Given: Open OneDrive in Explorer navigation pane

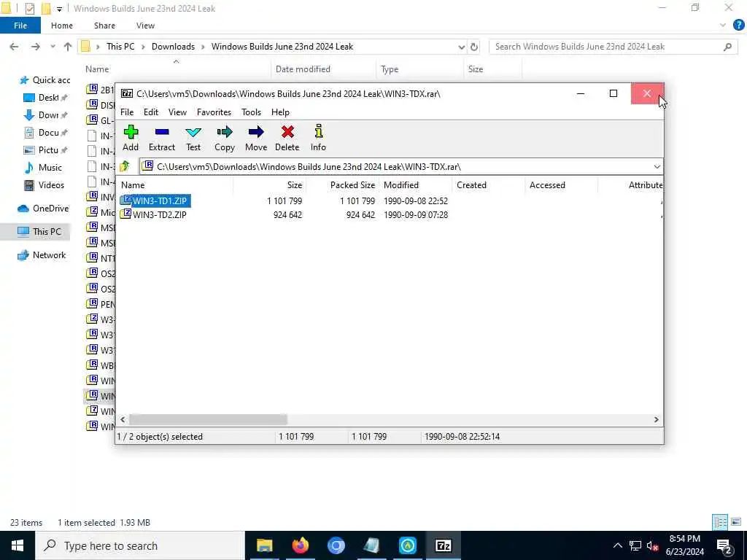Looking at the screenshot, I should [43, 209].
